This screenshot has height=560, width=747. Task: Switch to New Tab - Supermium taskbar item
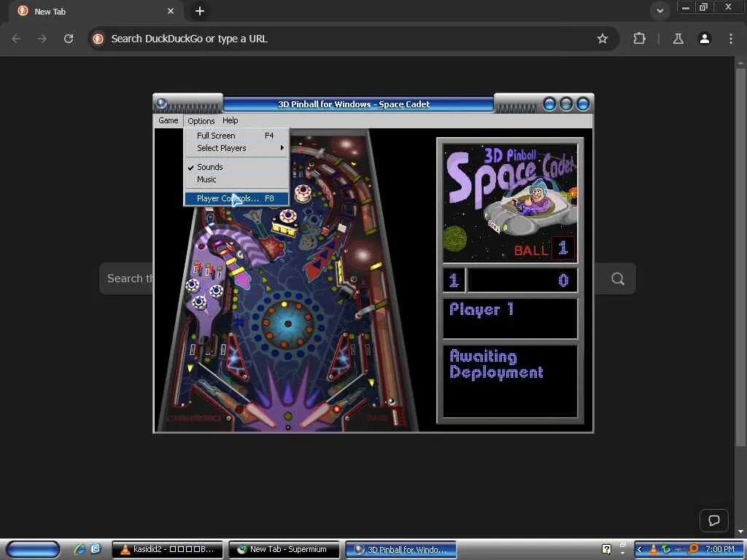285,550
